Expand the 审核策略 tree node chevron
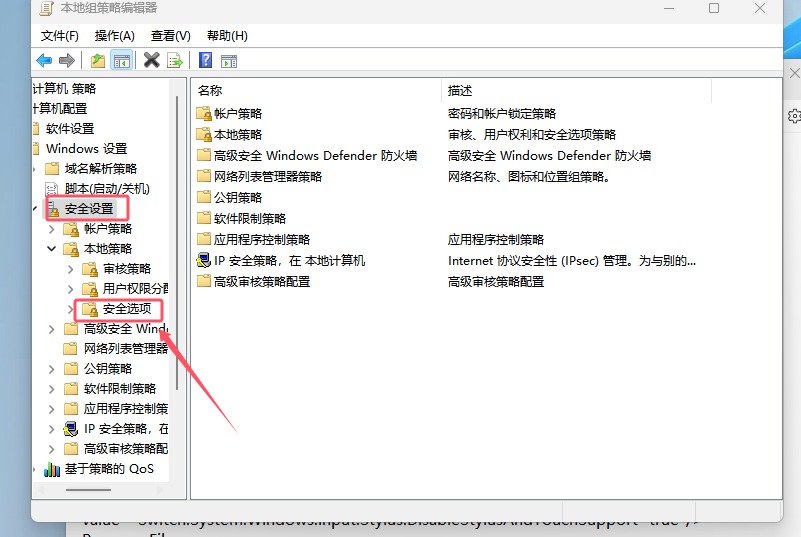801x537 pixels. (70, 268)
